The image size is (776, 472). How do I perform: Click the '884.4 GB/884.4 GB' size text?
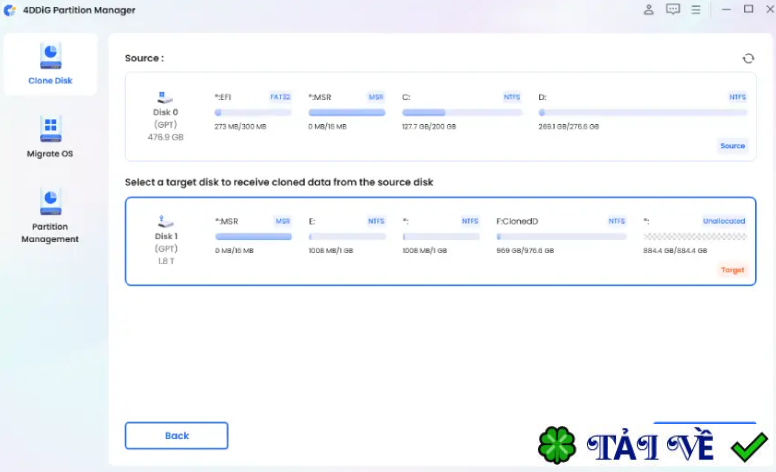(x=675, y=251)
